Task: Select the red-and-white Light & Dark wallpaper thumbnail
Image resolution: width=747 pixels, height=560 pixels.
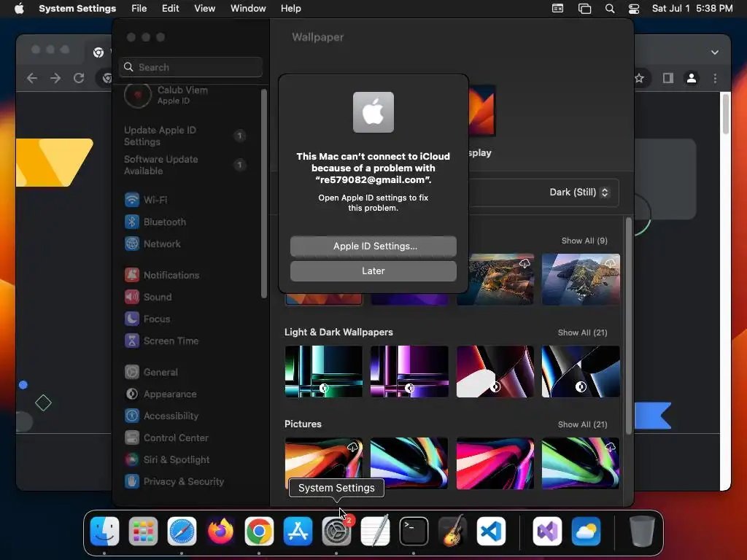Action: [x=495, y=371]
